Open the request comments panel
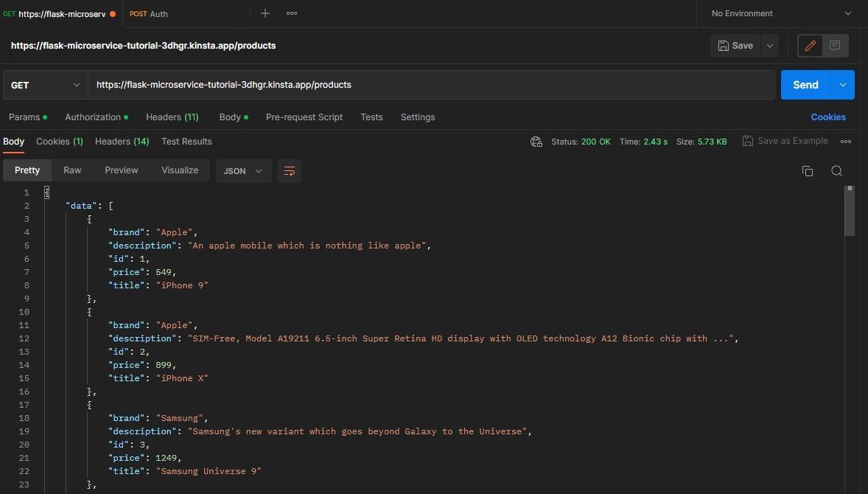Screen dimensions: 868x494 [835, 45]
